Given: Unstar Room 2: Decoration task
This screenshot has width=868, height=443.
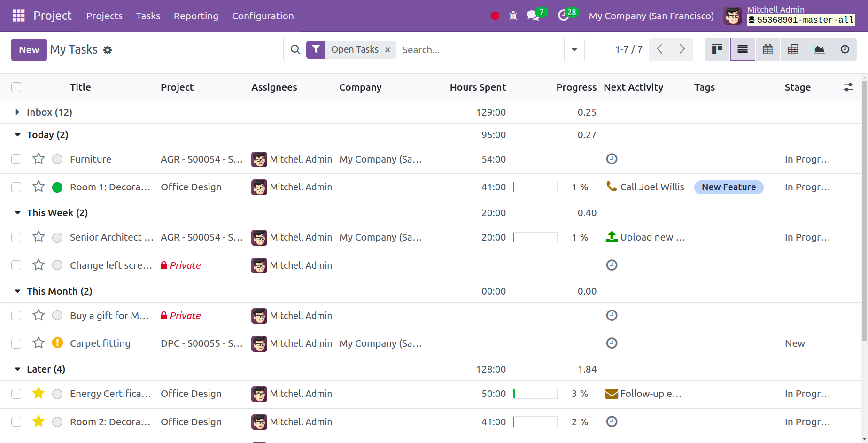Looking at the screenshot, I should click(39, 421).
